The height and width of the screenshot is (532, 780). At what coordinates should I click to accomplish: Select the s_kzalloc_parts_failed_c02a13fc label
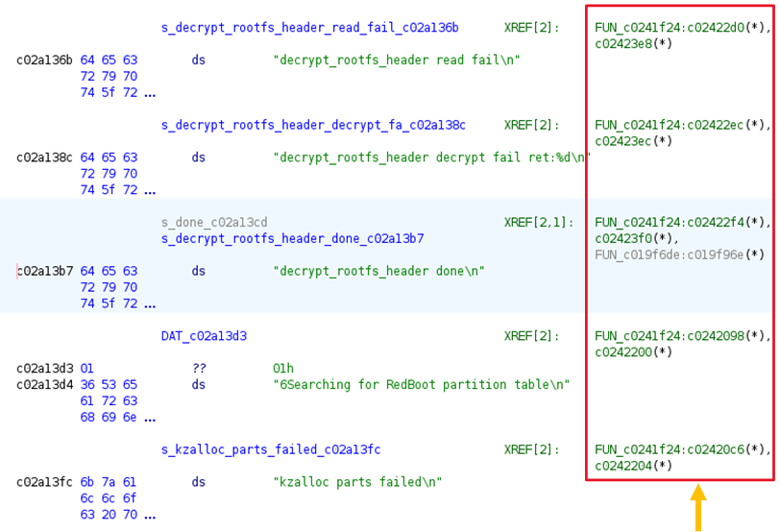pos(271,449)
